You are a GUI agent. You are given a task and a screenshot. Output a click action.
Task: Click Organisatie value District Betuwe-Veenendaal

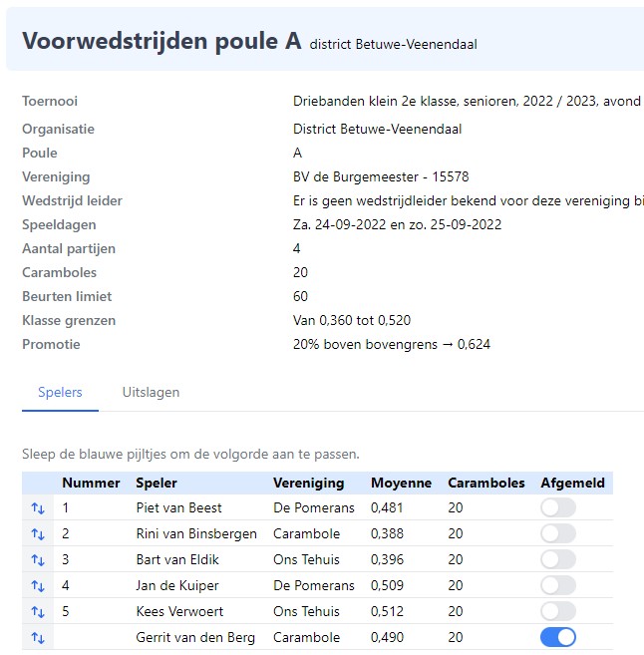tap(377, 129)
